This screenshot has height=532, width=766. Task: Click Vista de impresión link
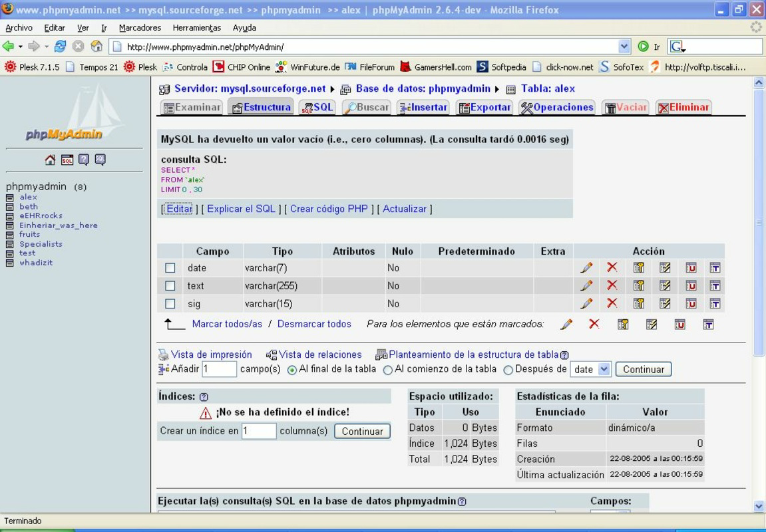point(211,355)
